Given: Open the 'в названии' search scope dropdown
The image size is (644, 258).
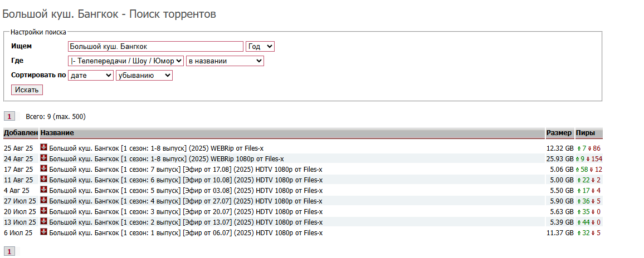Looking at the screenshot, I should coord(225,61).
